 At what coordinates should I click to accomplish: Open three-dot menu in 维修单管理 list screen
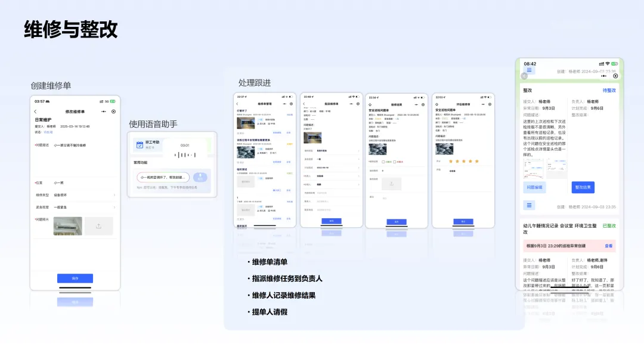[x=284, y=104]
